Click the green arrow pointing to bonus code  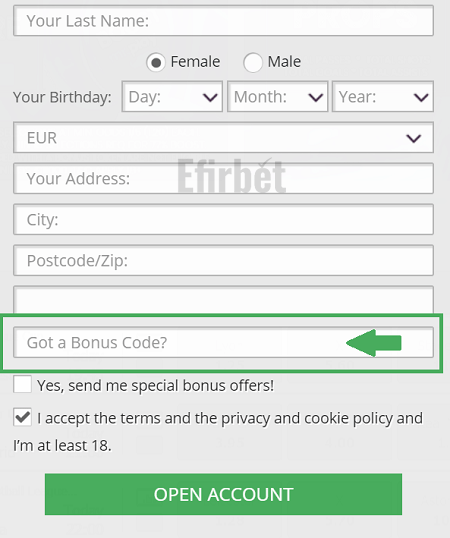click(374, 343)
